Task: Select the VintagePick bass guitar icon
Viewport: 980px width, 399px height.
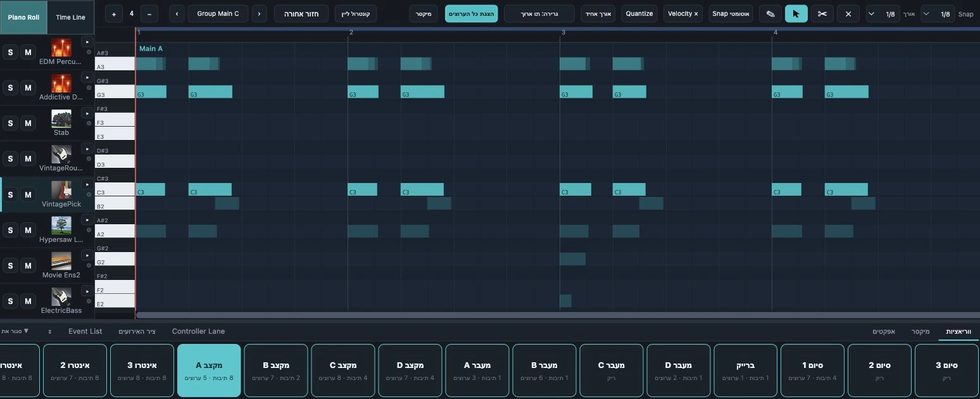Action: point(61,190)
